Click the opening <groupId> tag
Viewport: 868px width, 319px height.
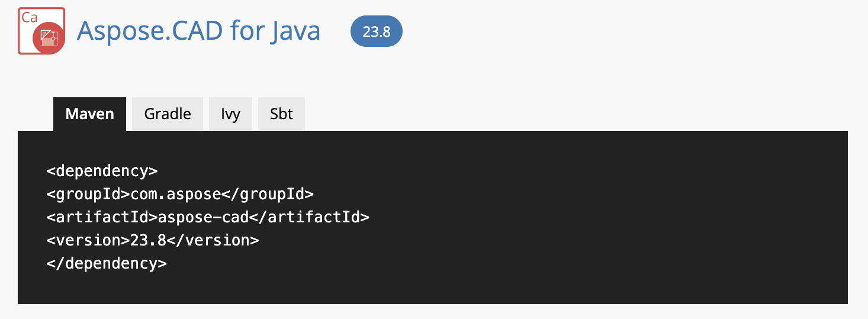(x=88, y=194)
